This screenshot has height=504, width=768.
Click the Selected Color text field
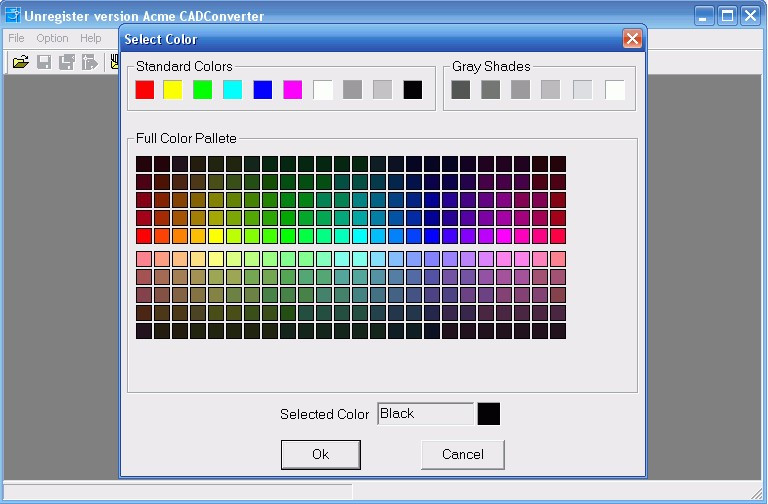click(x=426, y=414)
